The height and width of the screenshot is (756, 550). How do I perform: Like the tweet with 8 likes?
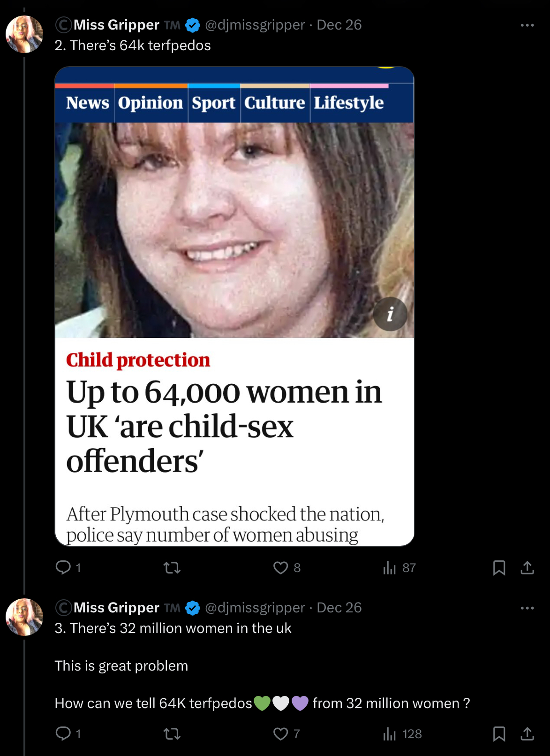click(287, 568)
